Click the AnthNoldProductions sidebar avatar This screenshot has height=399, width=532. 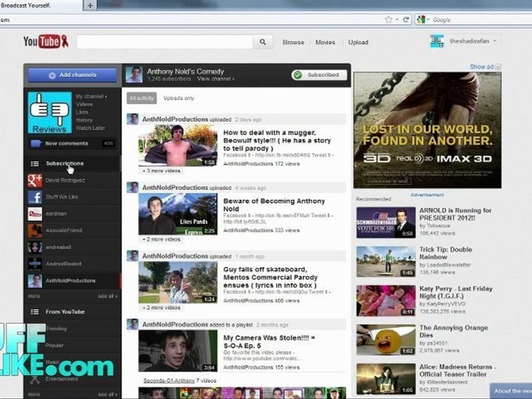(x=34, y=280)
